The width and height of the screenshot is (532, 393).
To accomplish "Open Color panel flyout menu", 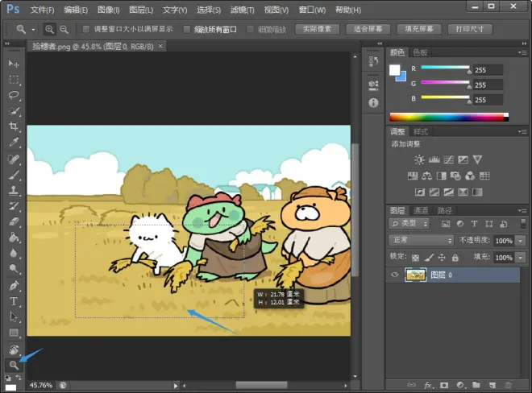I will 522,52.
